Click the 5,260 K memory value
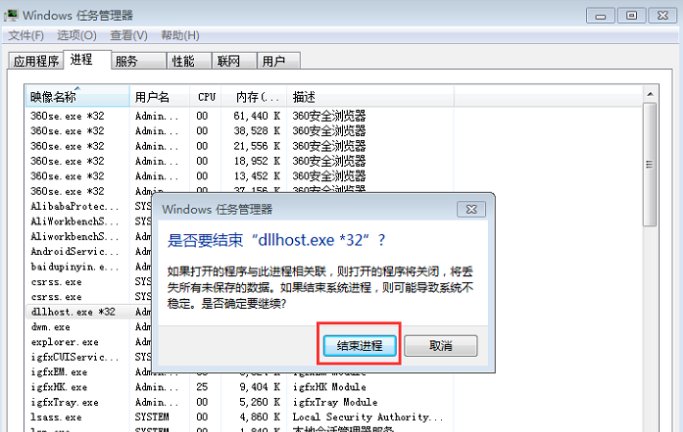This screenshot has width=683, height=432. click(260, 402)
